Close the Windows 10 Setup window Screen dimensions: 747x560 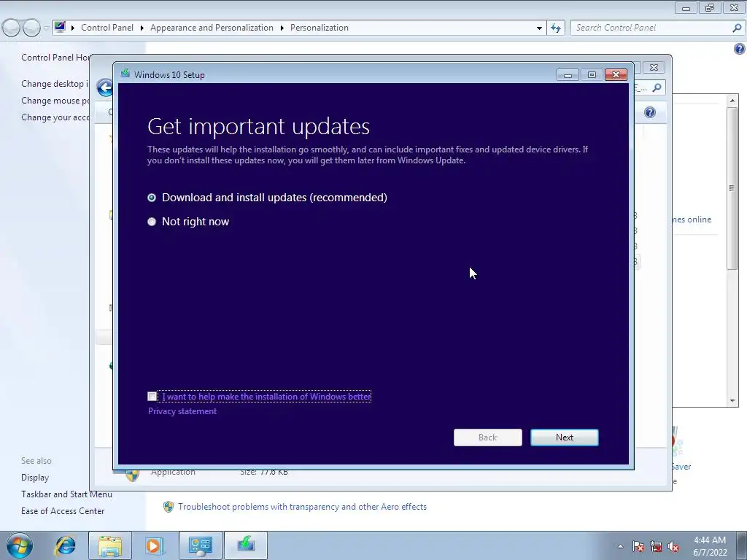coord(616,75)
